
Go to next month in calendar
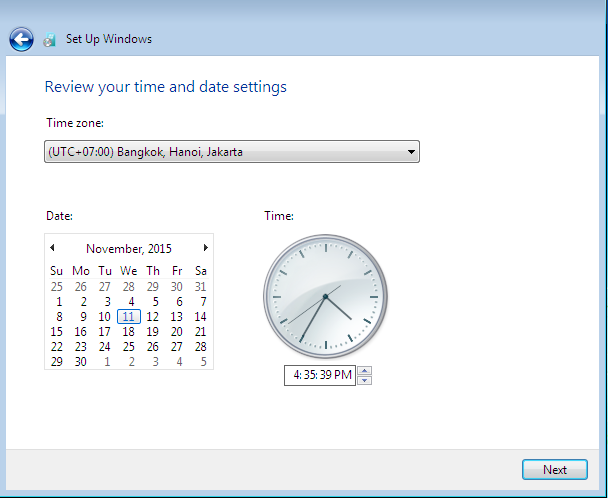[206, 247]
